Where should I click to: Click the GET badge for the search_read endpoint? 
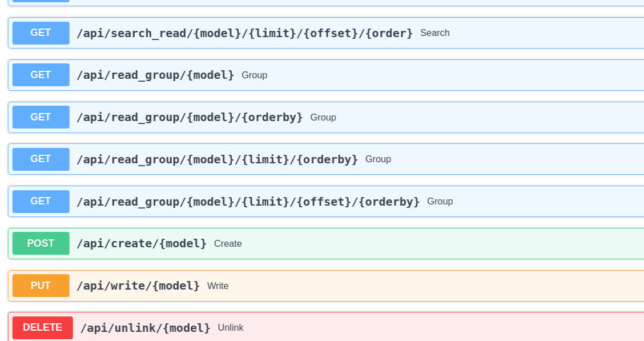click(41, 33)
